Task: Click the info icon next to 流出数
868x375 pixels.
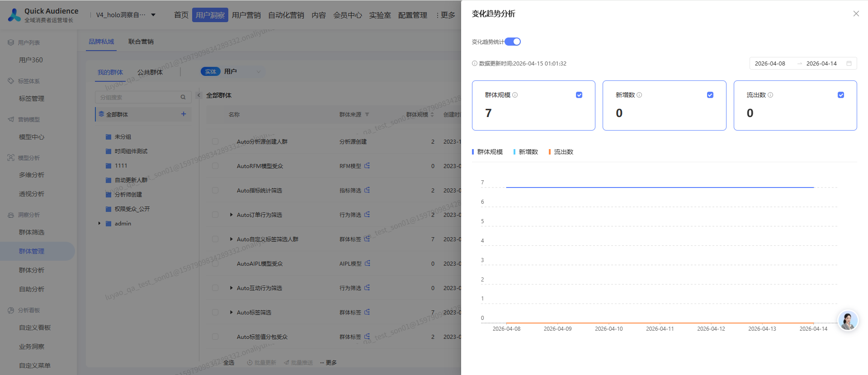Action: 770,95
